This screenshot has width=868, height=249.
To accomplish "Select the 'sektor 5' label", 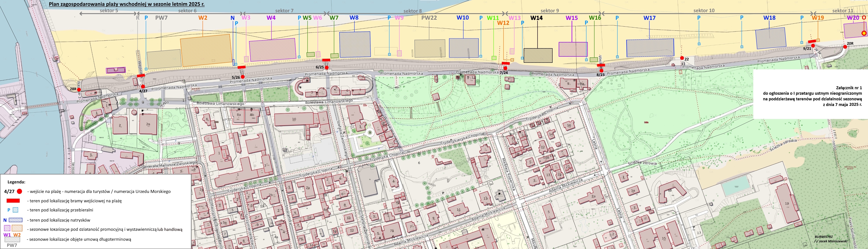I will click(x=109, y=10).
